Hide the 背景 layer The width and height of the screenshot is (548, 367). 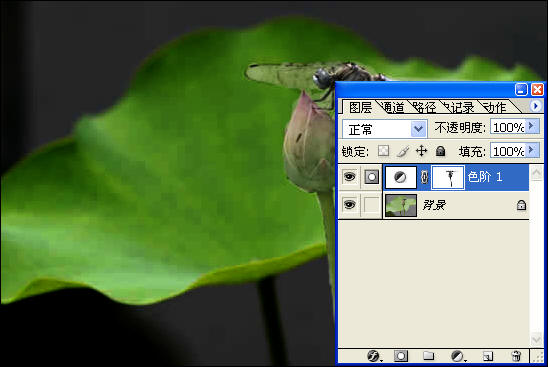[349, 204]
